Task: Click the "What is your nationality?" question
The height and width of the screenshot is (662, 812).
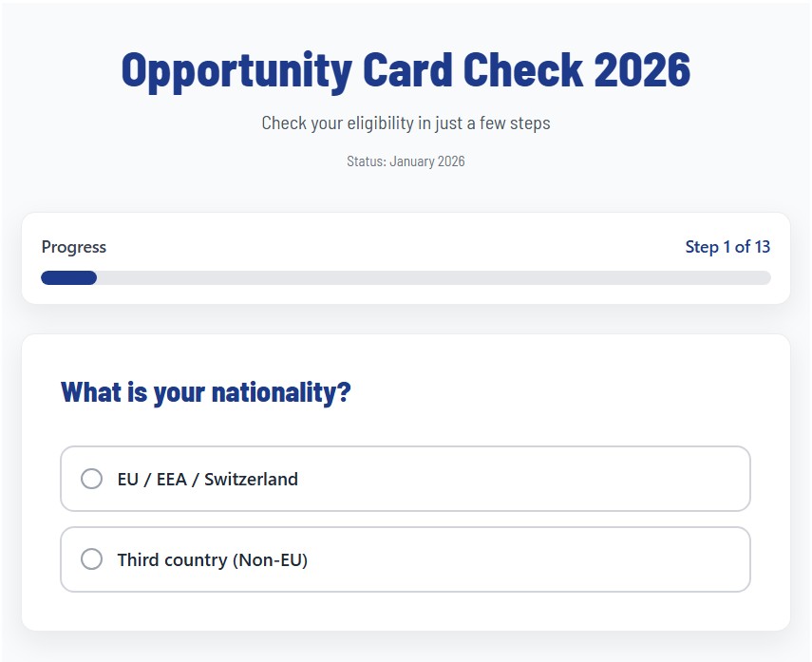Action: click(x=205, y=391)
